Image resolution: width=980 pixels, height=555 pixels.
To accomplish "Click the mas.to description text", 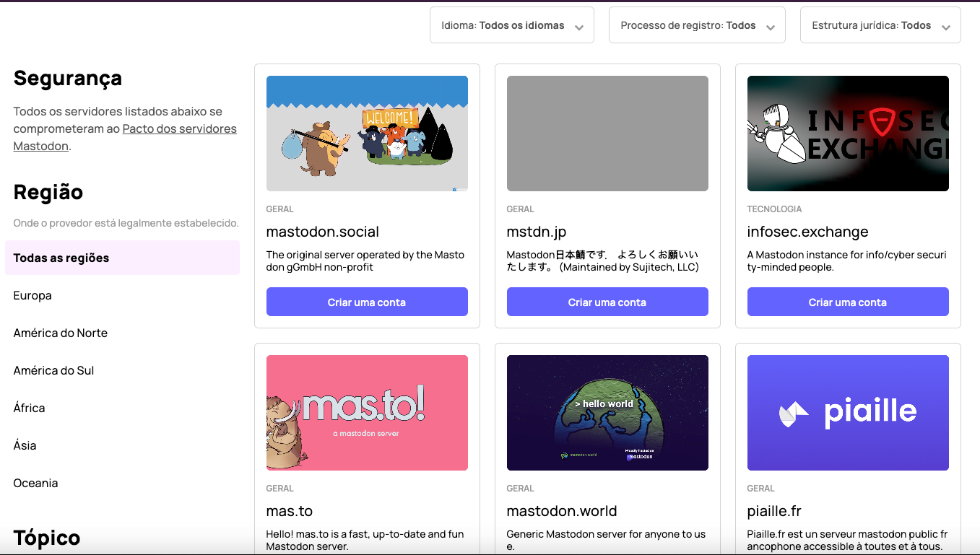I will point(365,540).
